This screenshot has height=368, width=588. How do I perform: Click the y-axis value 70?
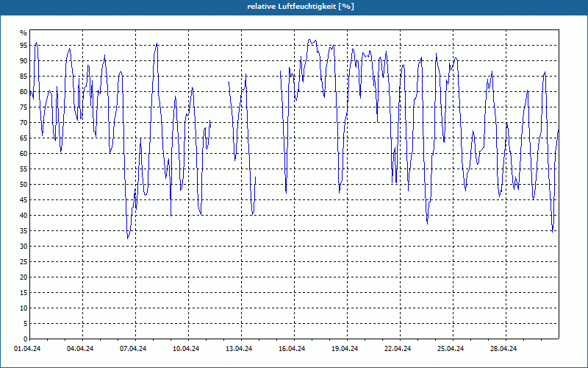pyautogui.click(x=24, y=122)
